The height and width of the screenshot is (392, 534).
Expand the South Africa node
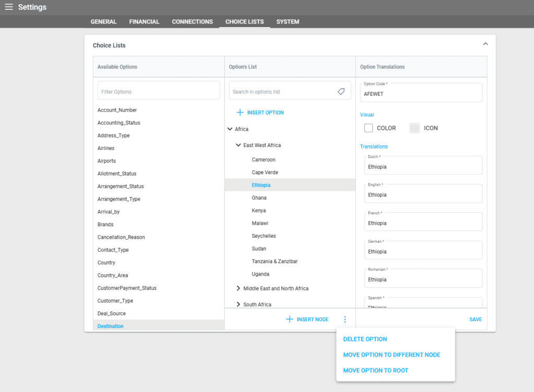click(238, 304)
